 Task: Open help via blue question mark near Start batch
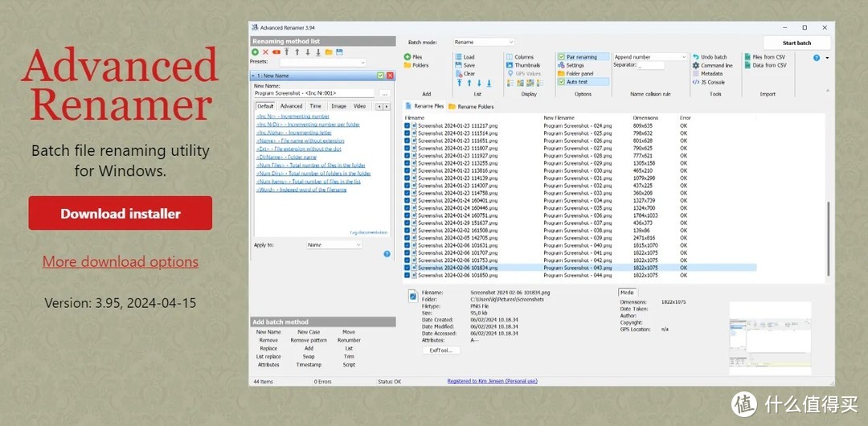(x=816, y=58)
